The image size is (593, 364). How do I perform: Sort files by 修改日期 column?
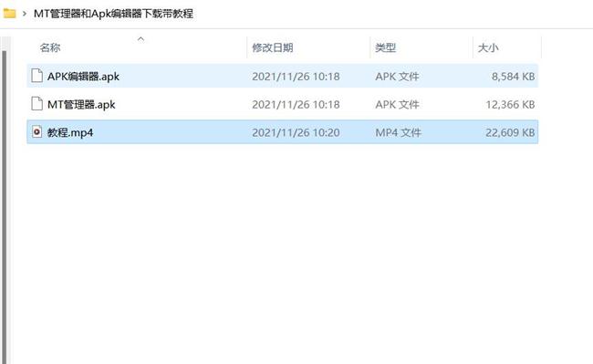coord(272,47)
